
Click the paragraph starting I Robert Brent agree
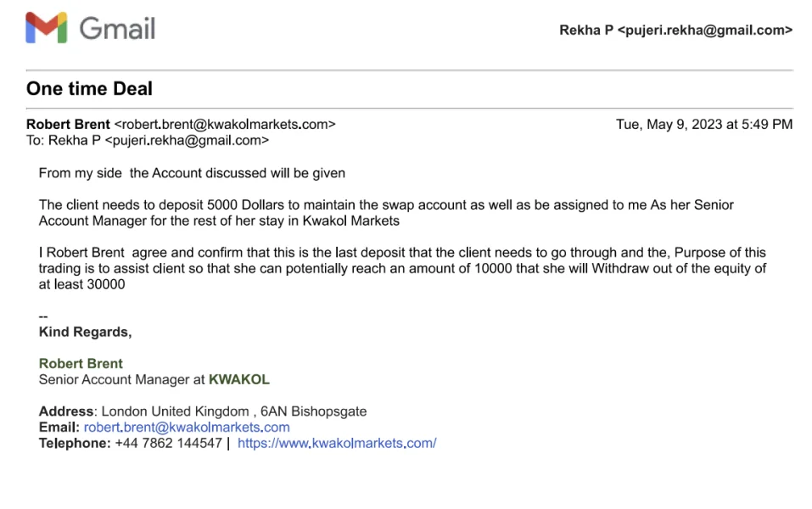(x=402, y=268)
